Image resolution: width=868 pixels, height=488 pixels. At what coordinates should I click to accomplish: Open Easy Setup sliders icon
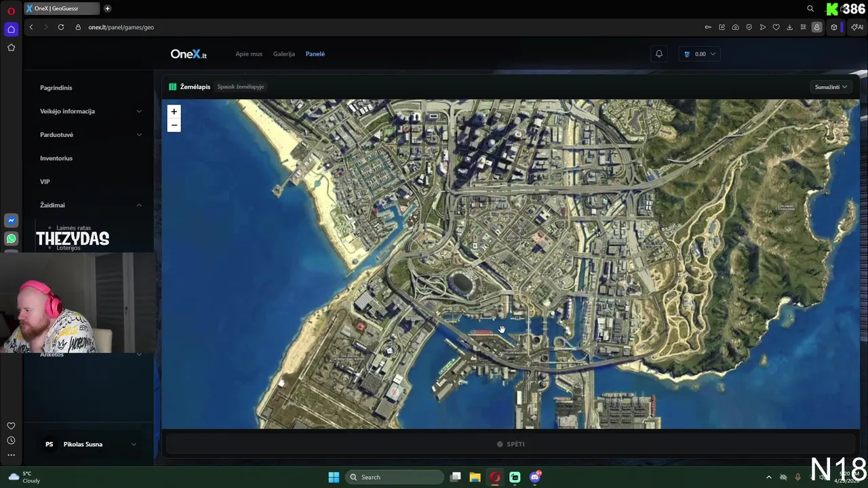803,27
